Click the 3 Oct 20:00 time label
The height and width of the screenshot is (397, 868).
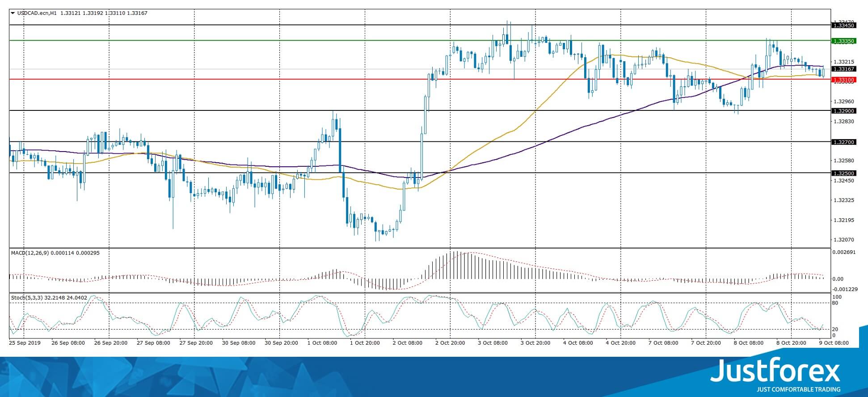coord(536,343)
